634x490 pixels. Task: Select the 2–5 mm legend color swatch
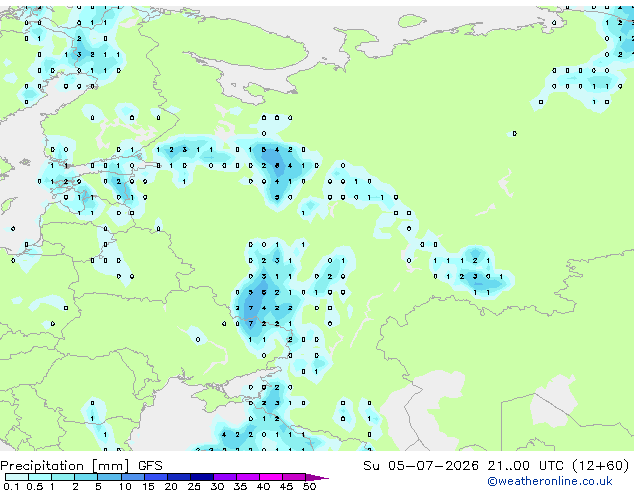click(x=86, y=477)
